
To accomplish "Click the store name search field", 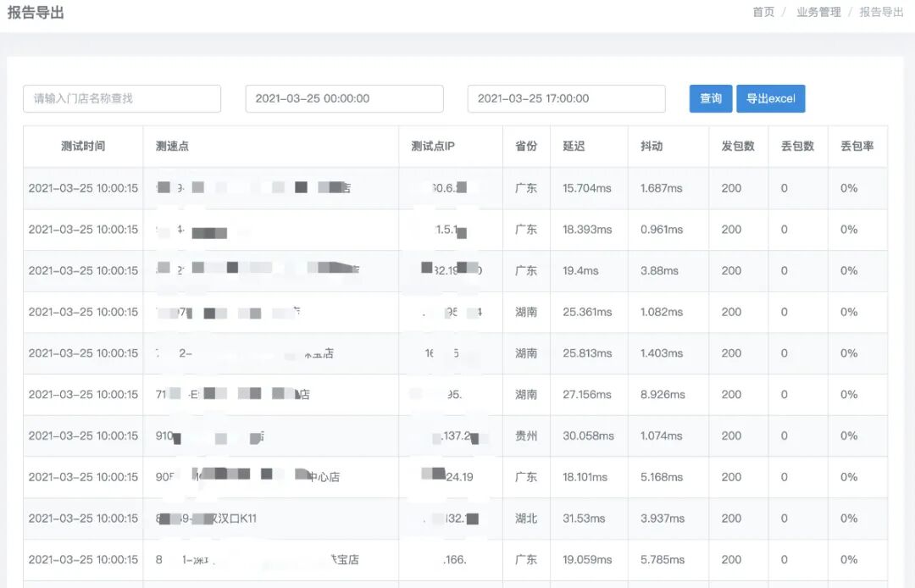I will 122,98.
